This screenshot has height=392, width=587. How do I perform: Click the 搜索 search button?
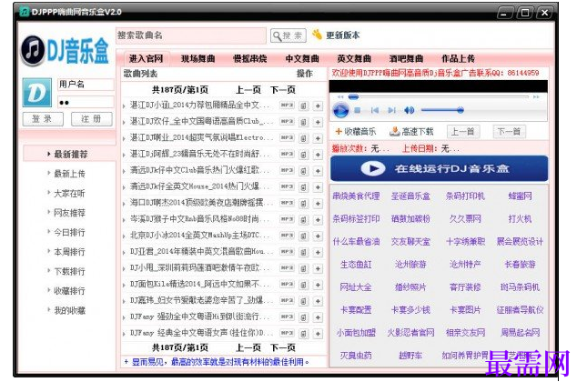click(288, 35)
